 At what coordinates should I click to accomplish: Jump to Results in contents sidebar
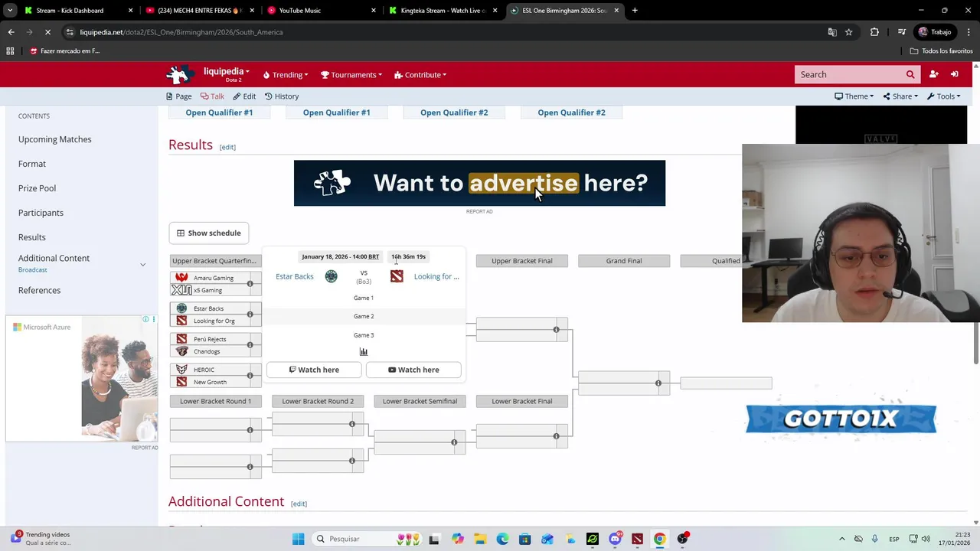tap(32, 237)
